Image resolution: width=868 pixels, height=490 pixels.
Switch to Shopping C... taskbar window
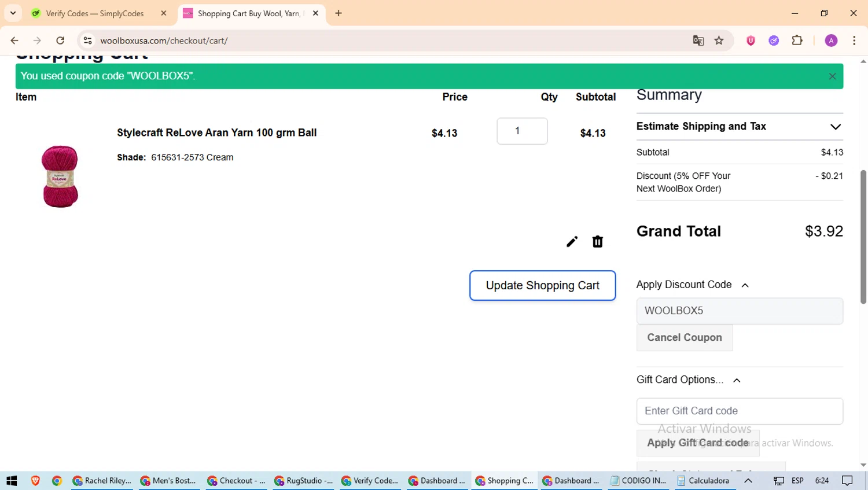pos(504,481)
